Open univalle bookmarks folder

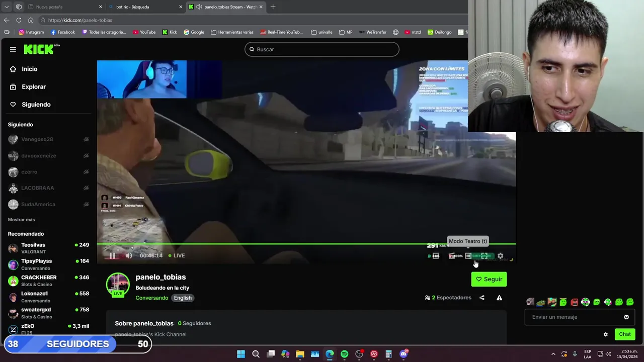(322, 32)
